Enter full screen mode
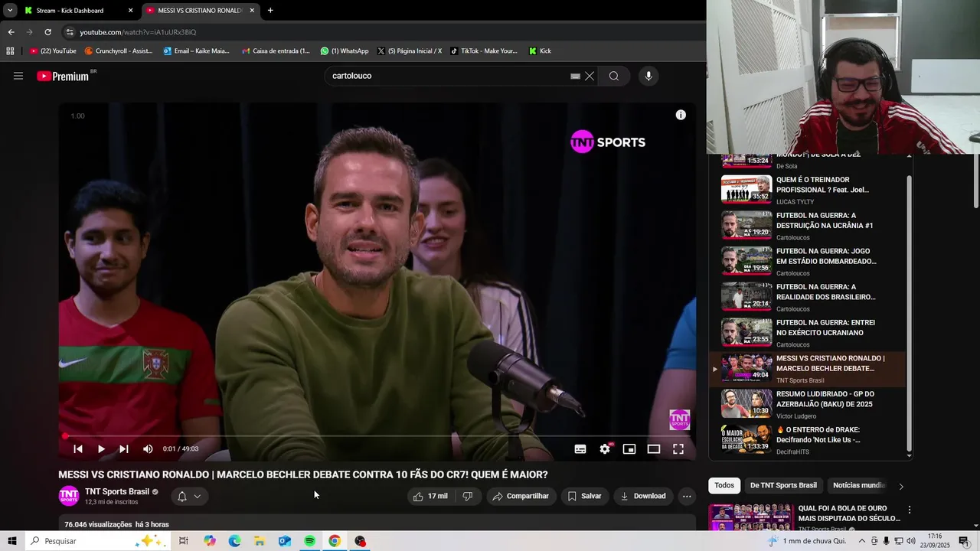This screenshot has height=551, width=980. (678, 449)
